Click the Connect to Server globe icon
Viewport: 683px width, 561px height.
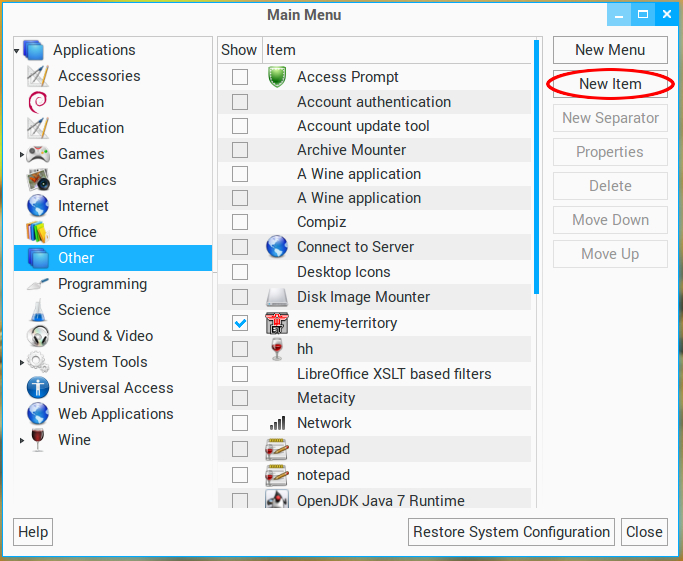pyautogui.click(x=277, y=247)
